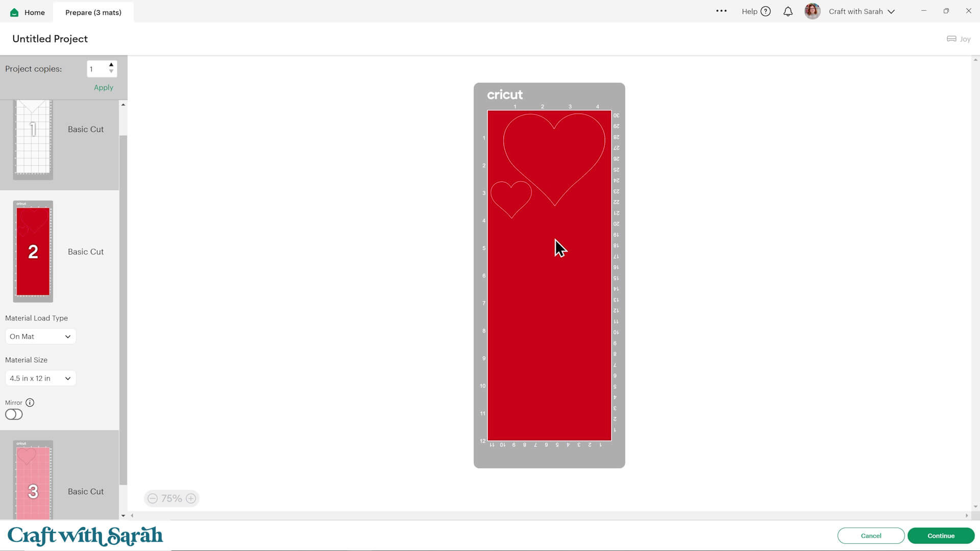The image size is (980, 551).
Task: Click the Apply link for project copies
Action: click(x=104, y=87)
